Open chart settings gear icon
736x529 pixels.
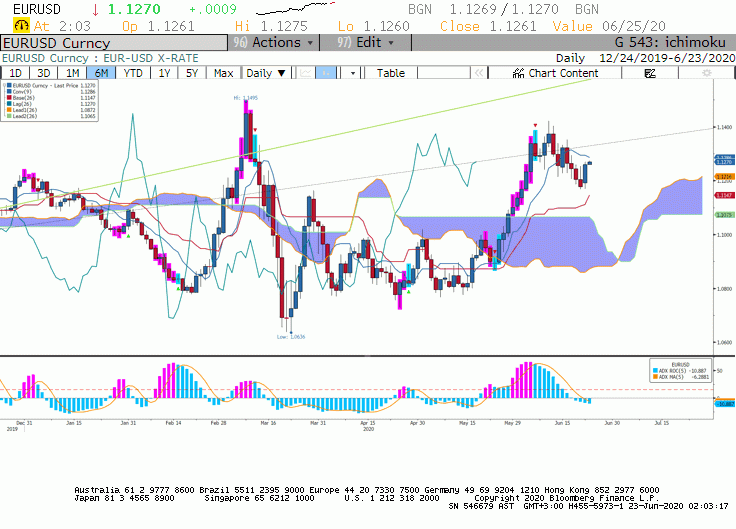click(x=706, y=73)
